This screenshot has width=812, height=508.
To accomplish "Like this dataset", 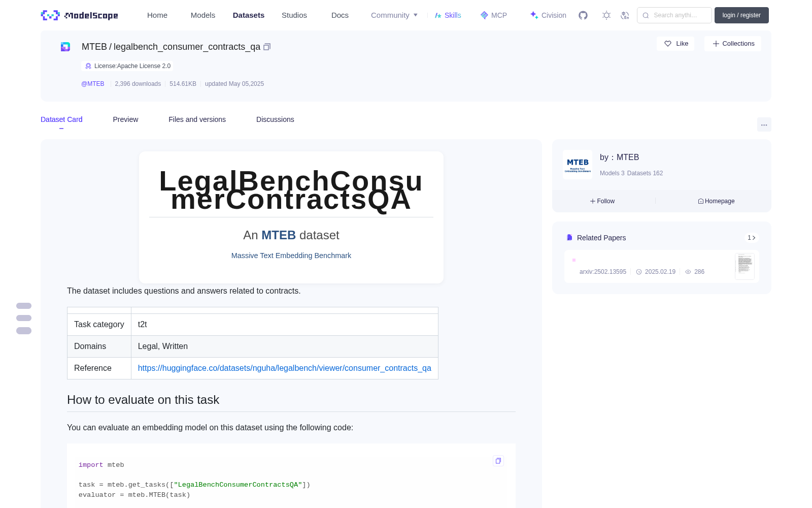I will (676, 44).
